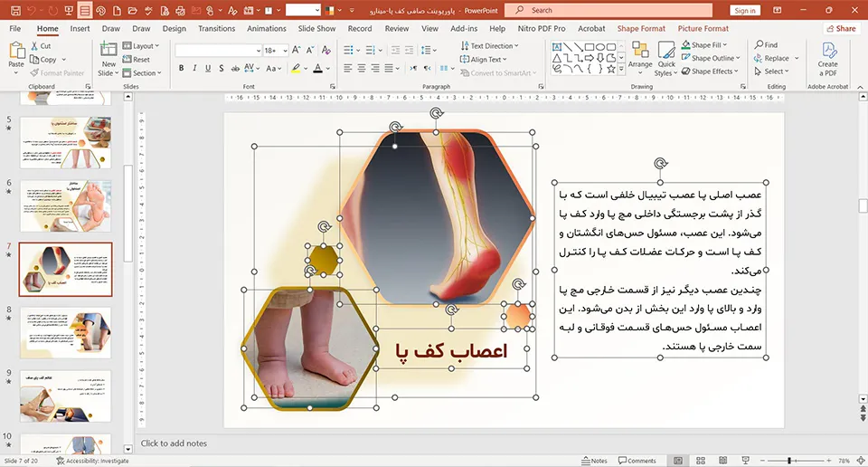Clear all formatting icon

[x=326, y=51]
